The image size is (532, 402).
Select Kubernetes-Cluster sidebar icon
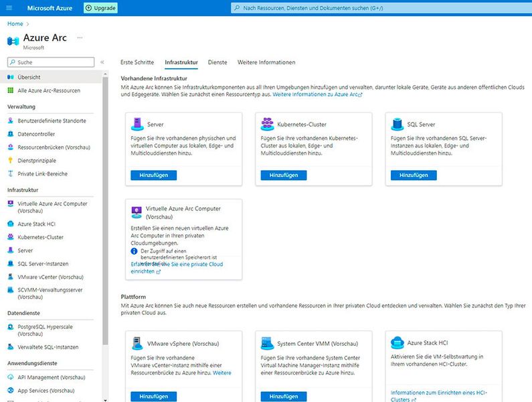click(11, 237)
